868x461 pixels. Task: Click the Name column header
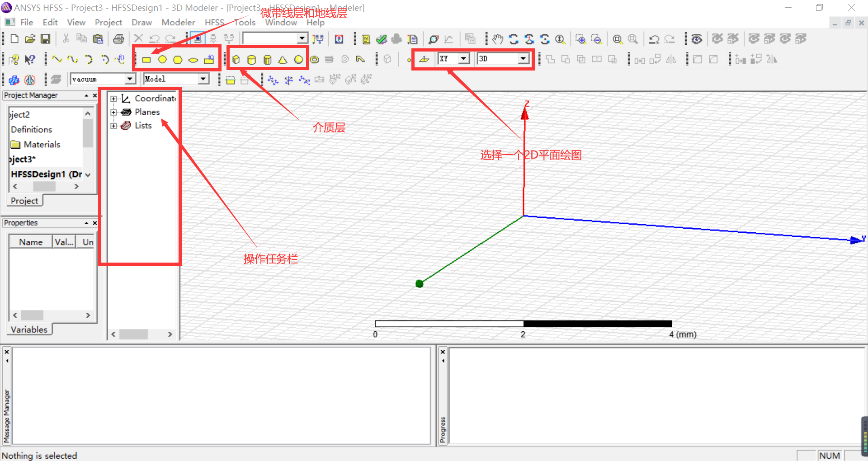[31, 242]
